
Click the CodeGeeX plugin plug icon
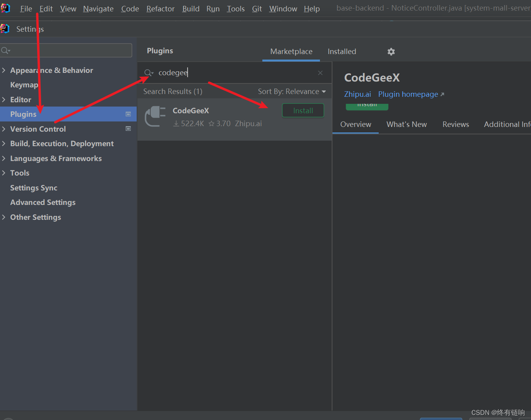155,116
